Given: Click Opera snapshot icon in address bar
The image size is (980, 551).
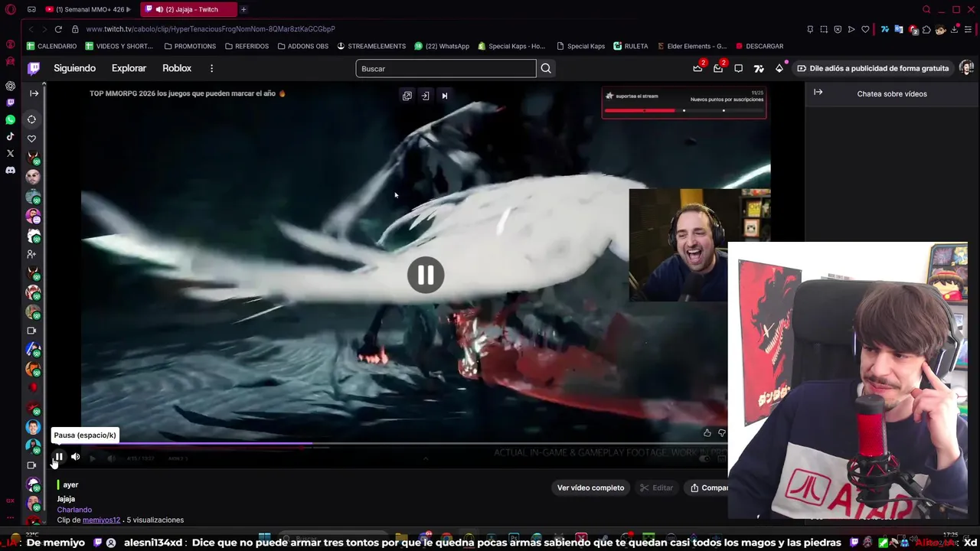Looking at the screenshot, I should click(x=824, y=29).
